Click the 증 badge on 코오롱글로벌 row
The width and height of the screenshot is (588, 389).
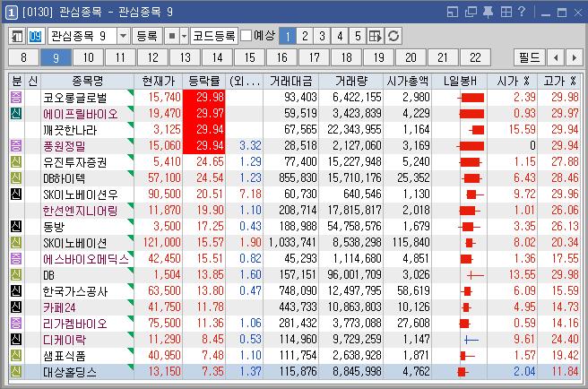(x=16, y=97)
